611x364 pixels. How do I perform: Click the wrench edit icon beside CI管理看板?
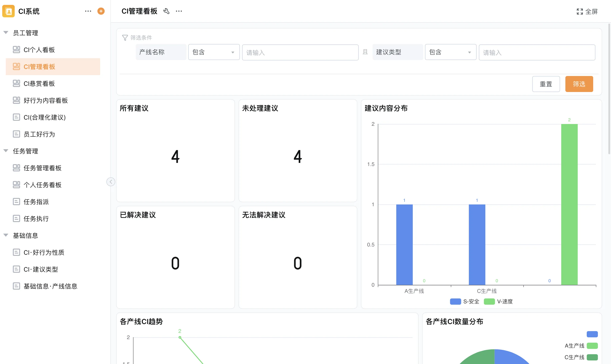point(166,11)
